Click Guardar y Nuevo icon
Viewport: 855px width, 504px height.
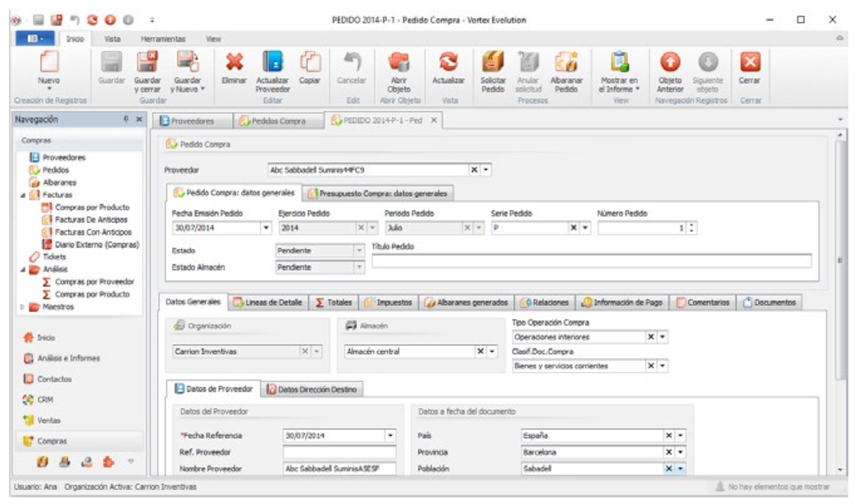[x=187, y=61]
